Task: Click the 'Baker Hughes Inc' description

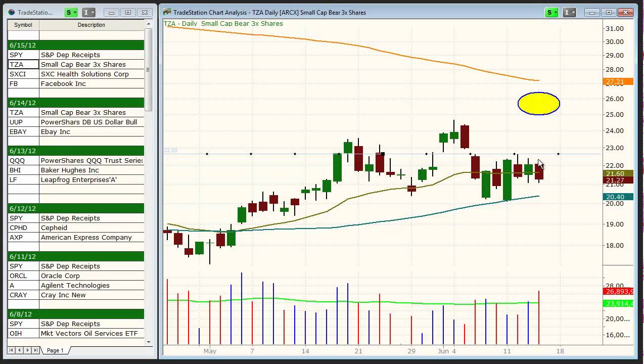Action: coord(70,170)
